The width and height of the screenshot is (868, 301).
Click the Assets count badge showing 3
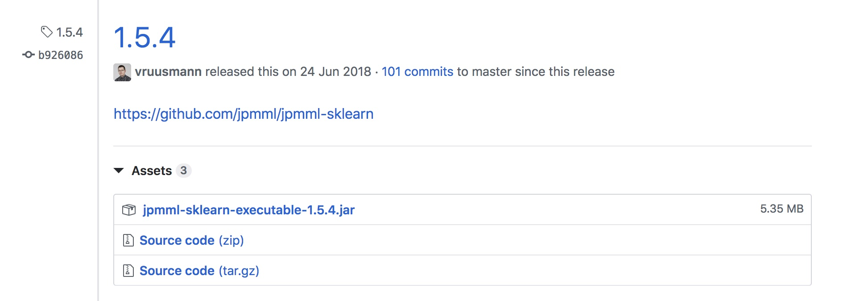183,171
